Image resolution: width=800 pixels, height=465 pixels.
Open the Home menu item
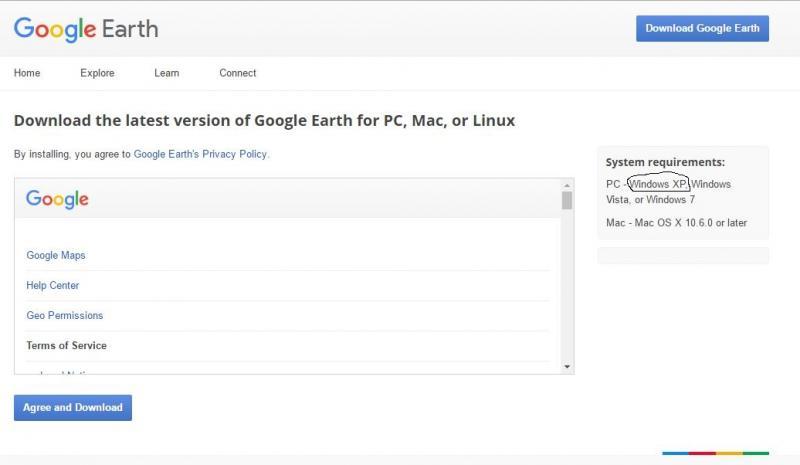27,73
